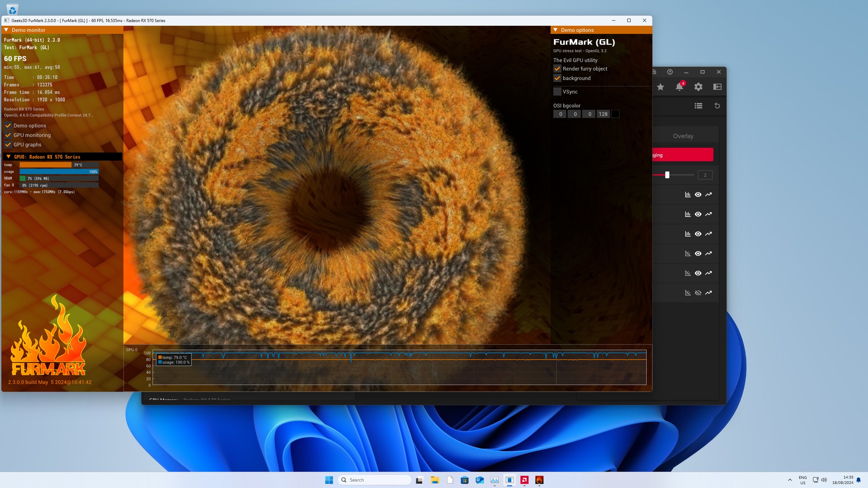Enable the VSync checkbox

click(x=557, y=91)
